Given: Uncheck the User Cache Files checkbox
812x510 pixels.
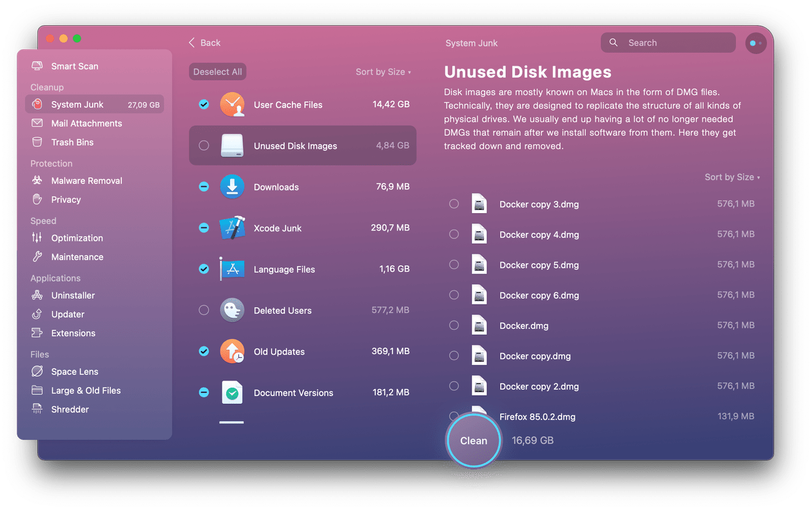Looking at the screenshot, I should click(x=204, y=104).
